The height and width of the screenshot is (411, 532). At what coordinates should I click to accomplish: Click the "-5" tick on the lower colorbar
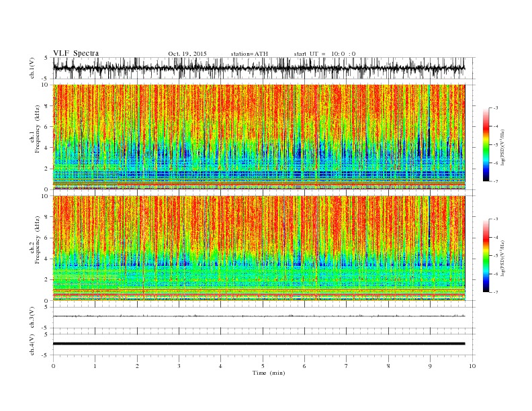496,256
